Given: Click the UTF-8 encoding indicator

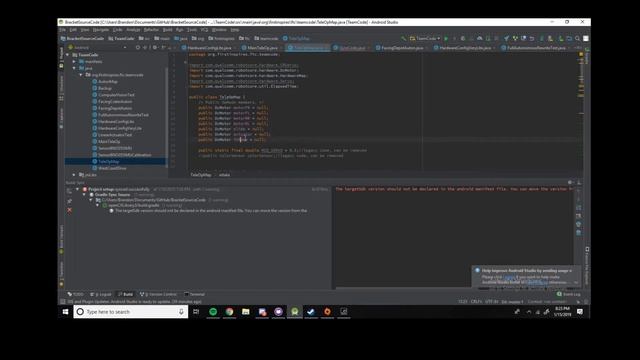Looking at the screenshot, I should click(491, 302).
